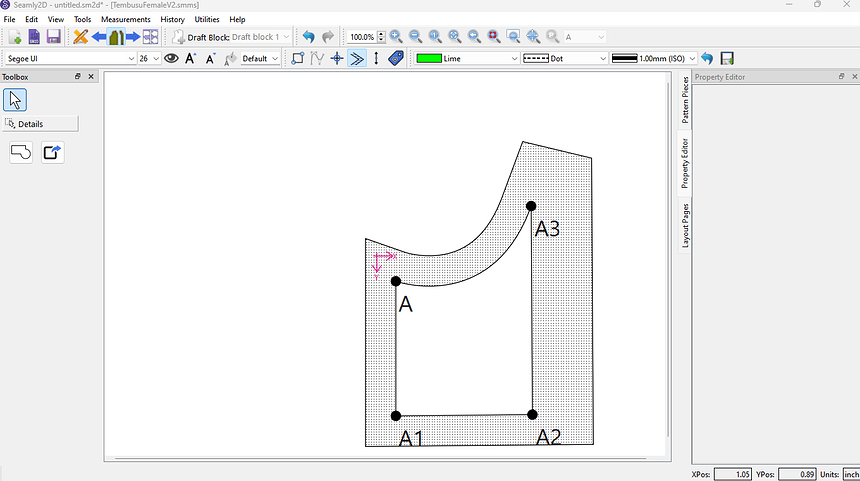The image size is (860, 481).
Task: Click the increase font size icon
Action: tap(191, 59)
